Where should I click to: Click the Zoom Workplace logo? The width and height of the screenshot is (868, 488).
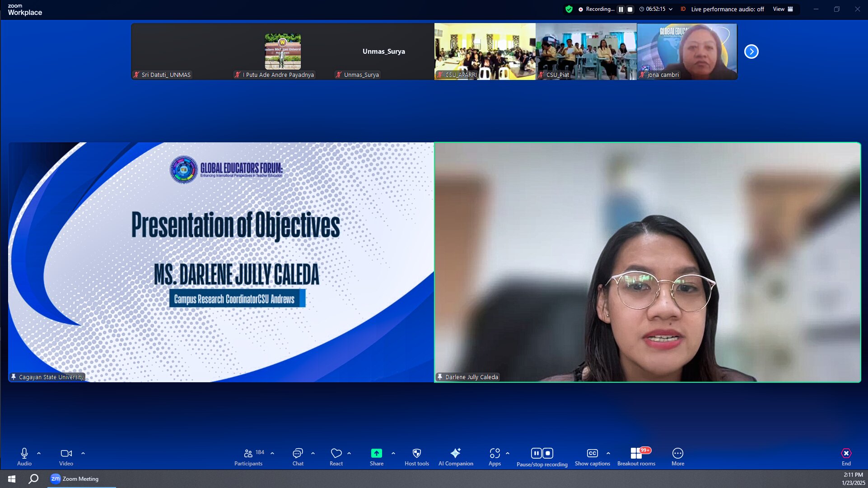25,9
